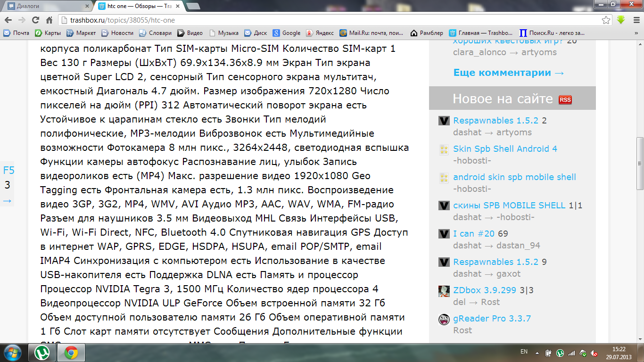The image size is (644, 362).
Task: Open the Видео bookmark
Action: pyautogui.click(x=190, y=33)
